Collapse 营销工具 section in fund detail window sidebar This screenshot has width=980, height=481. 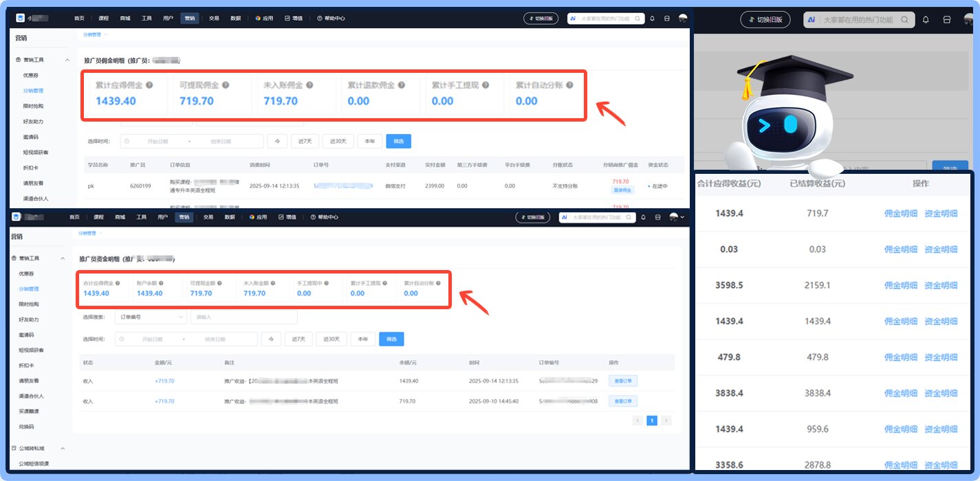tap(62, 258)
